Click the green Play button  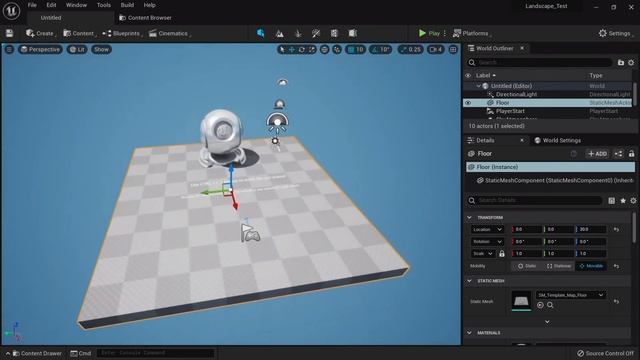pyautogui.click(x=429, y=33)
